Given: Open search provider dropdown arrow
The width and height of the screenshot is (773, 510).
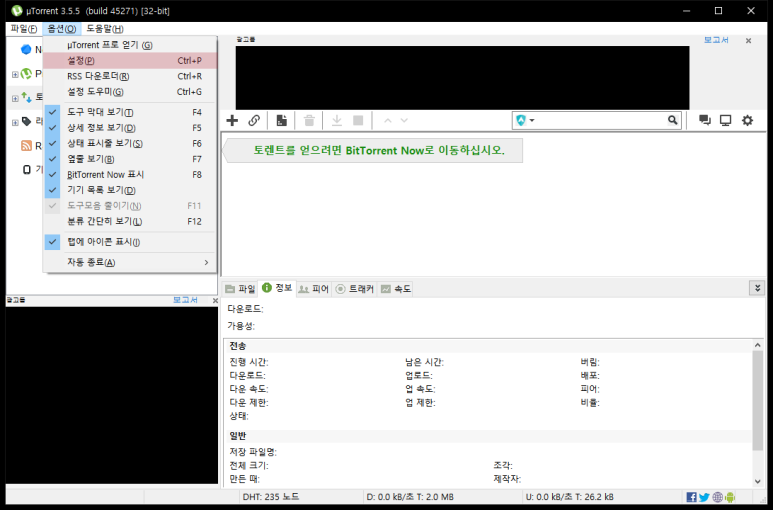Looking at the screenshot, I should point(532,120).
